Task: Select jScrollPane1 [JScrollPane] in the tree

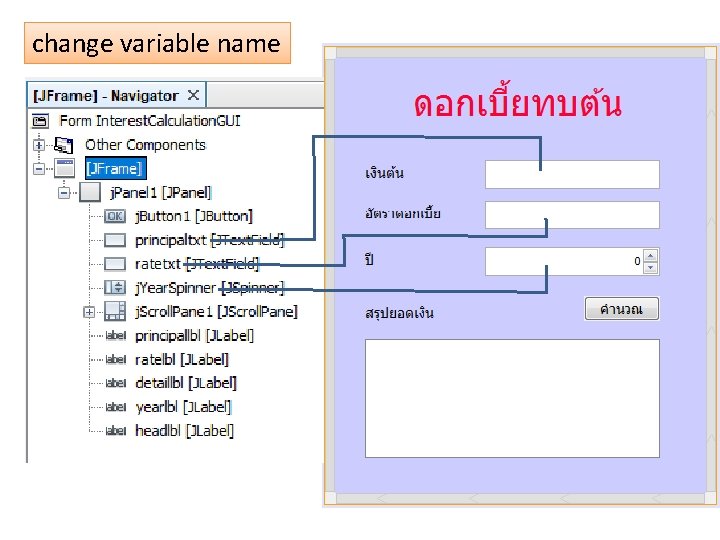Action: [216, 312]
